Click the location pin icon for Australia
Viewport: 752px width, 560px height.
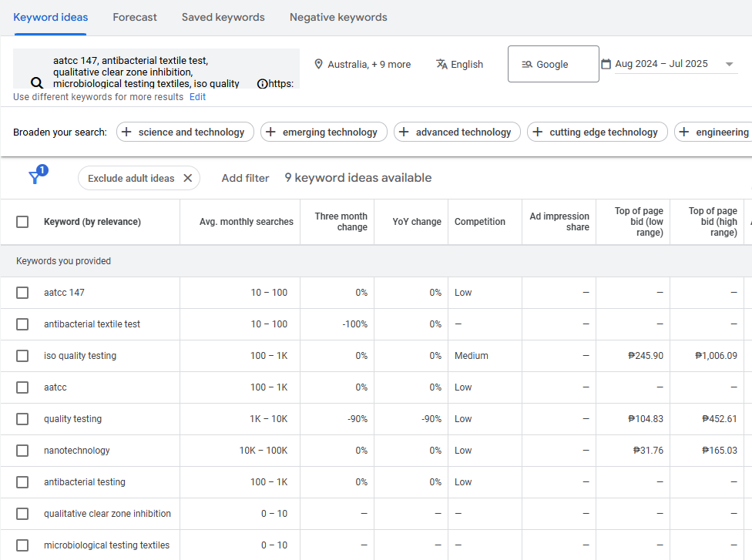point(319,64)
